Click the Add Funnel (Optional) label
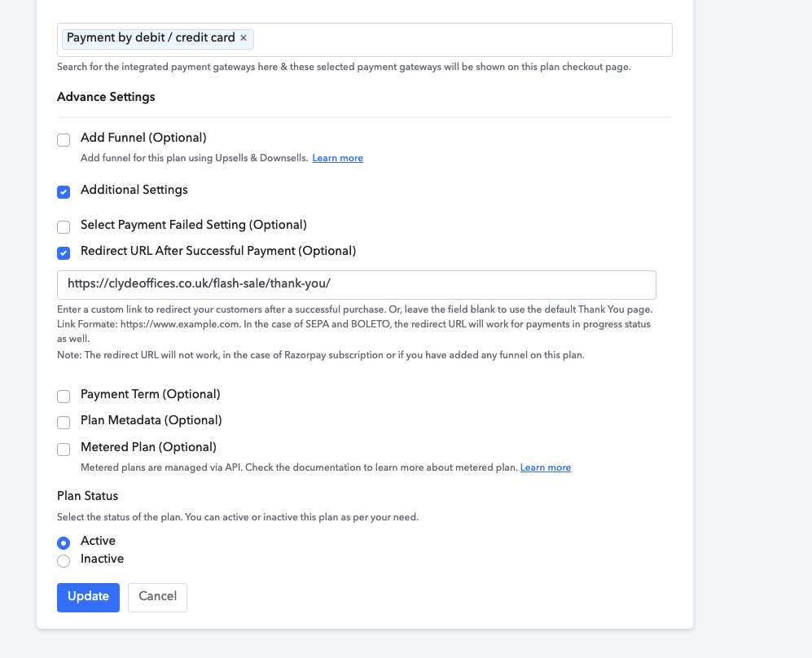Screen dimensions: 812x658 [143, 138]
